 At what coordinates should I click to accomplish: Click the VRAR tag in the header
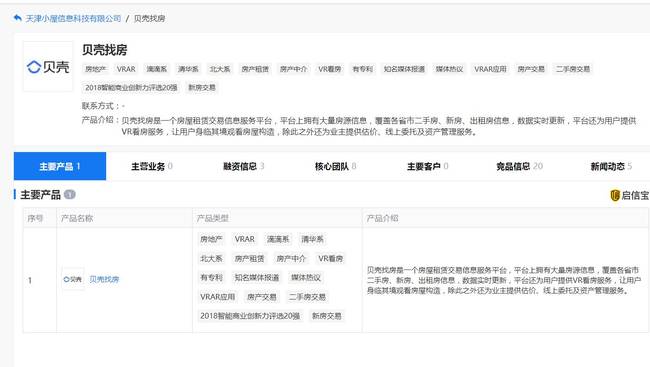[126, 69]
